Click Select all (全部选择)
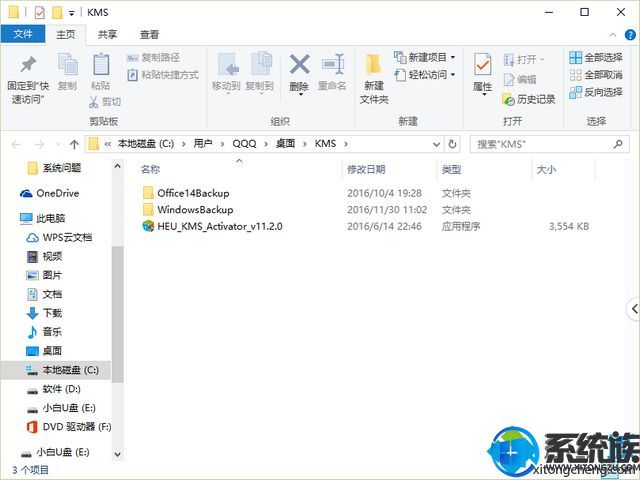640x480 pixels. pyautogui.click(x=596, y=58)
